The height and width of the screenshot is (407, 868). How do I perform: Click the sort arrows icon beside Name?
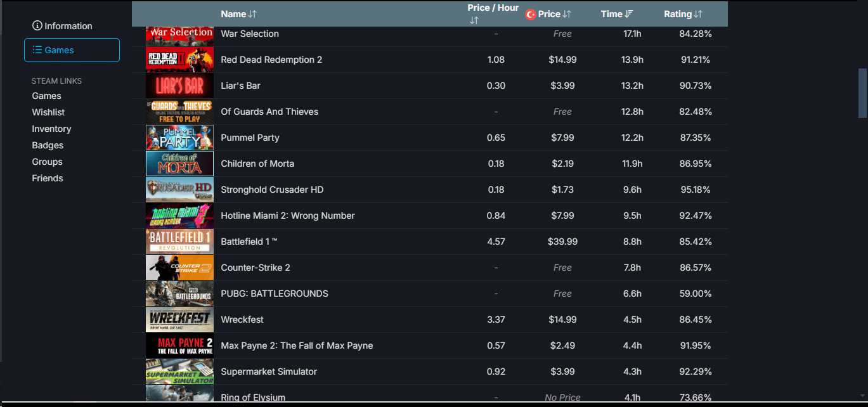click(x=252, y=14)
